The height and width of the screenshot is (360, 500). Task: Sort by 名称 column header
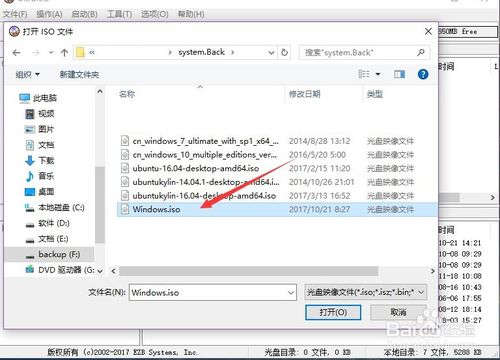[127, 94]
